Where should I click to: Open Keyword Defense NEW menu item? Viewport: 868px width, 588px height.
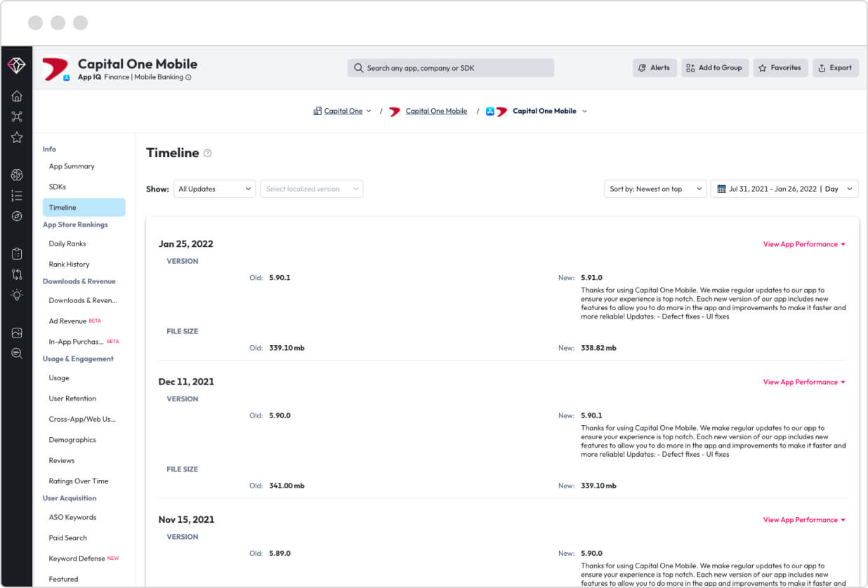coord(84,559)
